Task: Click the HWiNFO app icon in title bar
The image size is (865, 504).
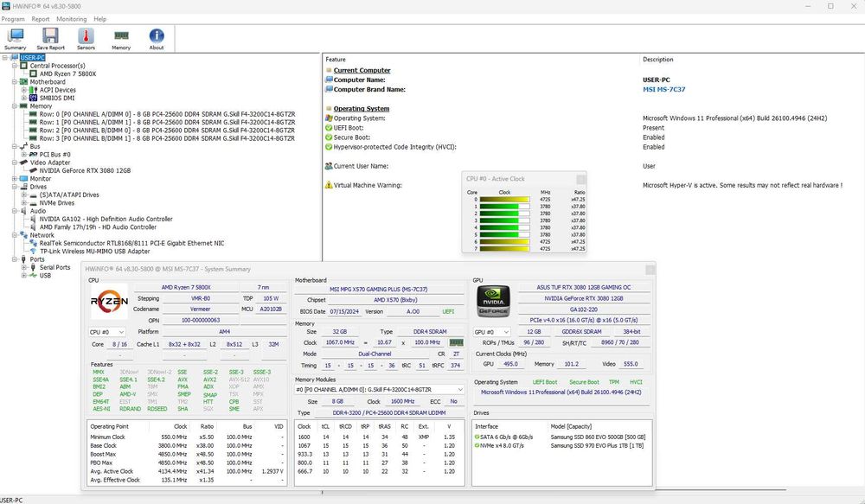Action: point(5,6)
